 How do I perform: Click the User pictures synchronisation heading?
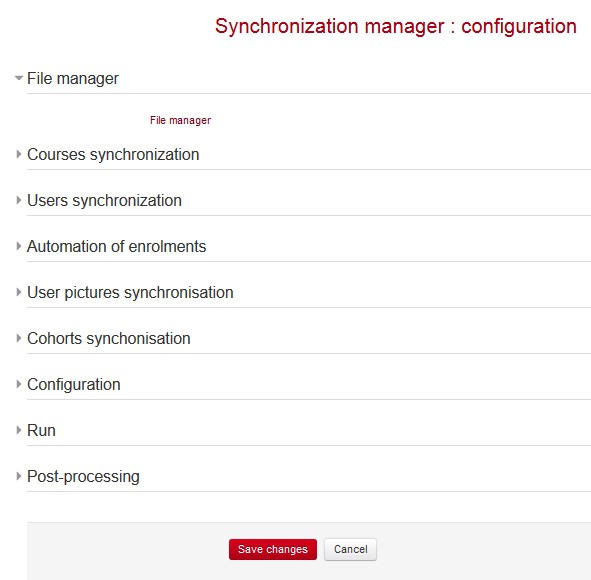[x=130, y=293]
